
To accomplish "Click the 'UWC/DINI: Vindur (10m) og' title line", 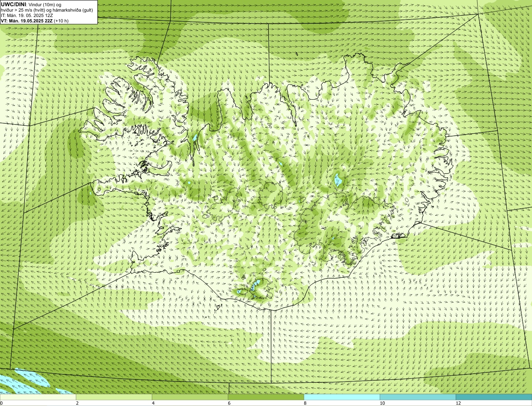I will point(31,4).
